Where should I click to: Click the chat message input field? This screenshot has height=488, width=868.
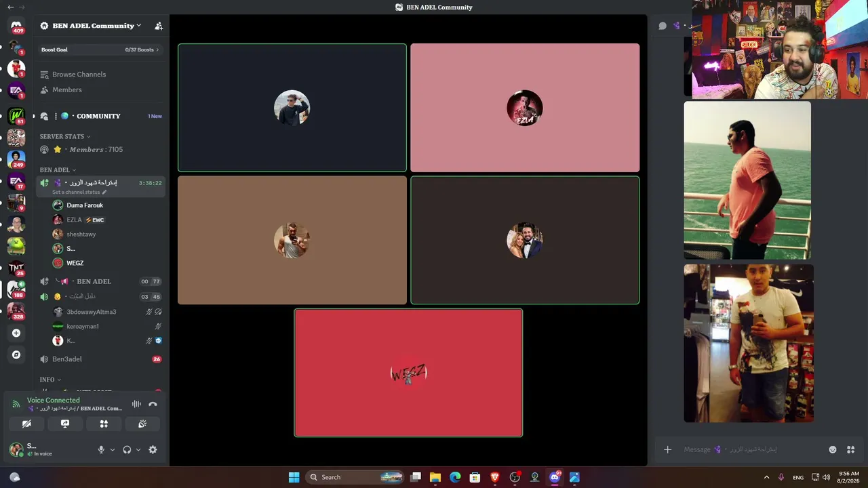click(753, 449)
